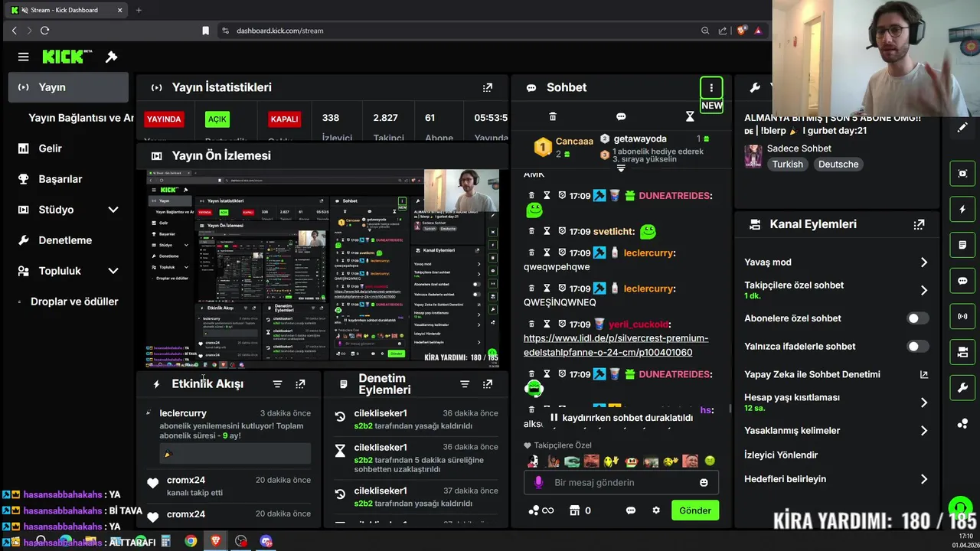Screen dimensions: 980x551
Task: Open Yapay Zeka ile Sohbet Denetimi link
Action: pyautogui.click(x=836, y=374)
